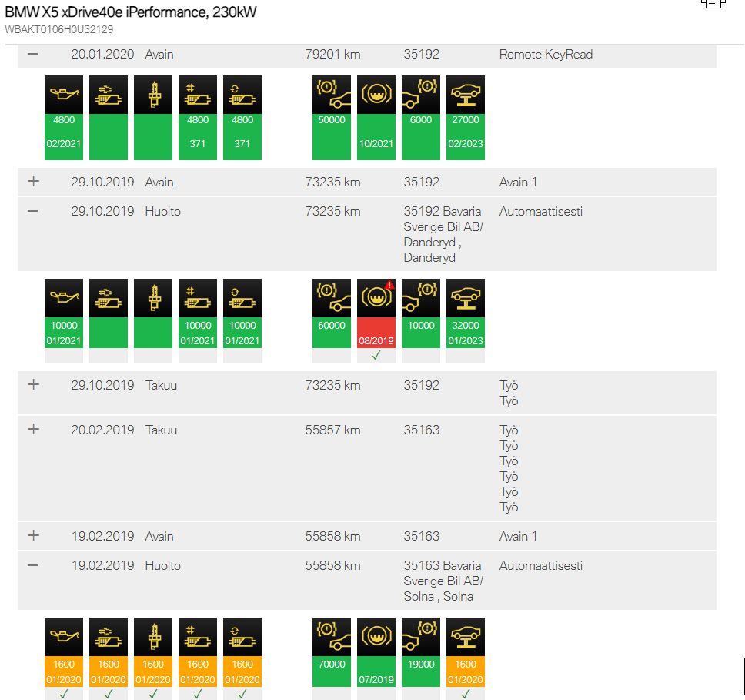
Task: Expand the 19.02.2019 Avain entry
Action: coord(33,535)
